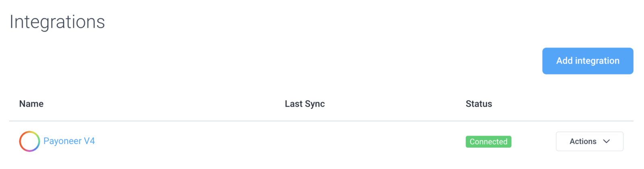This screenshot has height=169, width=644.
Task: Click the Connected label in the Status column
Action: pos(488,142)
